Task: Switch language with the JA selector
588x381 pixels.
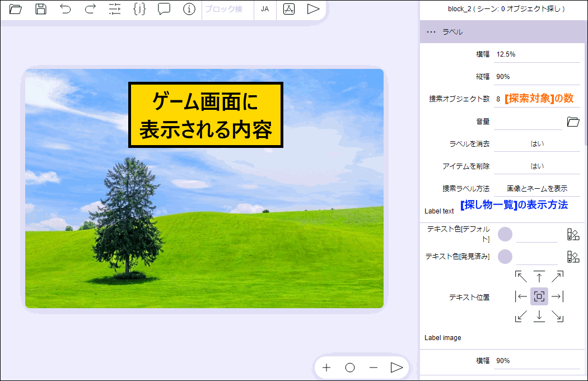Action: point(265,9)
